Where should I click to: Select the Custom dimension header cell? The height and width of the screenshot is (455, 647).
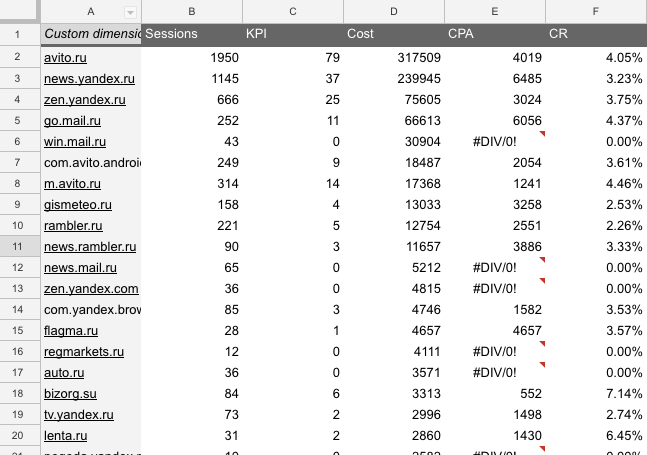pyautogui.click(x=91, y=34)
